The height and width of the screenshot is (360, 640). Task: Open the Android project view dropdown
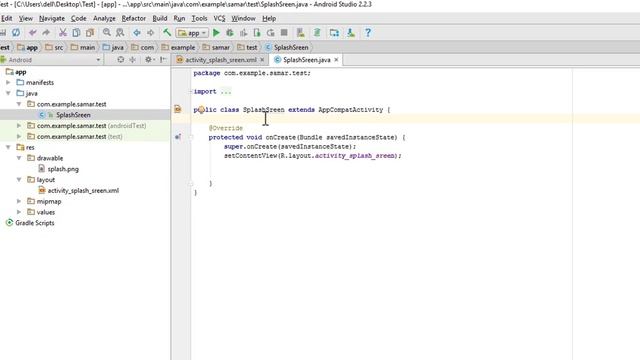point(51,60)
